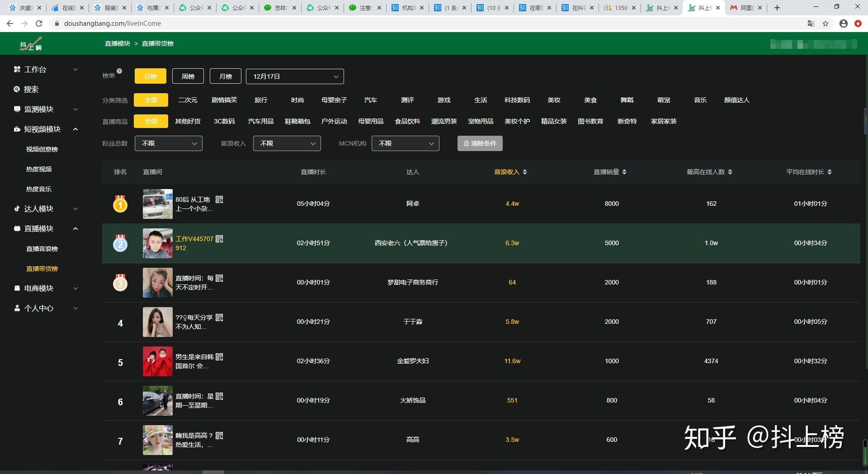
Task: Sort by 直播销量 column arrows
Action: [x=624, y=172]
